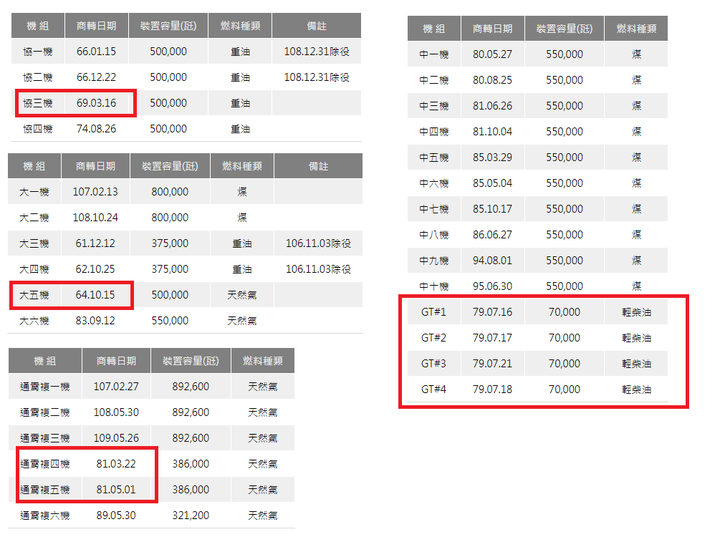Select the highlighted 大五機 cell
The width and height of the screenshot is (720, 542).
point(34,294)
